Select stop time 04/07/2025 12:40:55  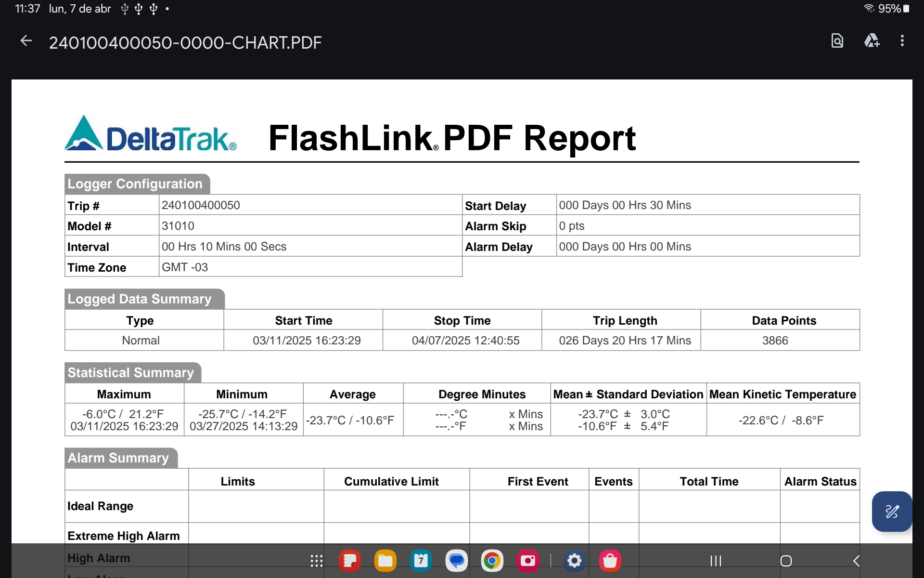(x=465, y=341)
